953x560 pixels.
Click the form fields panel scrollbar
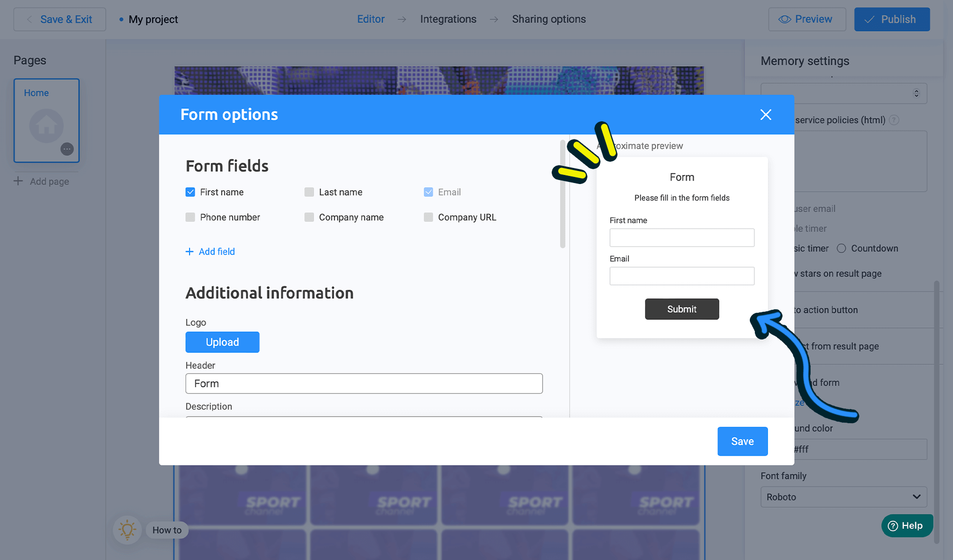(562, 194)
